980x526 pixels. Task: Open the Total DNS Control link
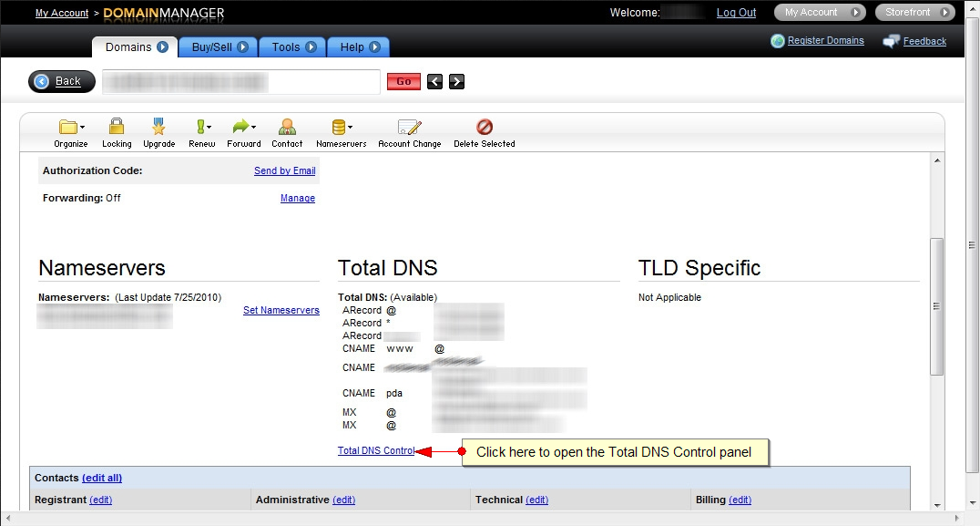pyautogui.click(x=375, y=451)
